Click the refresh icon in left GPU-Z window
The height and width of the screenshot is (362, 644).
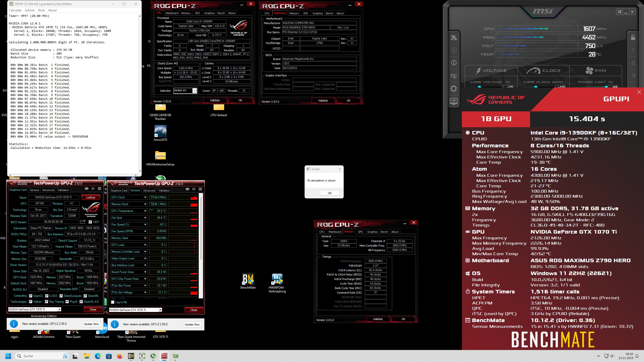click(93, 189)
